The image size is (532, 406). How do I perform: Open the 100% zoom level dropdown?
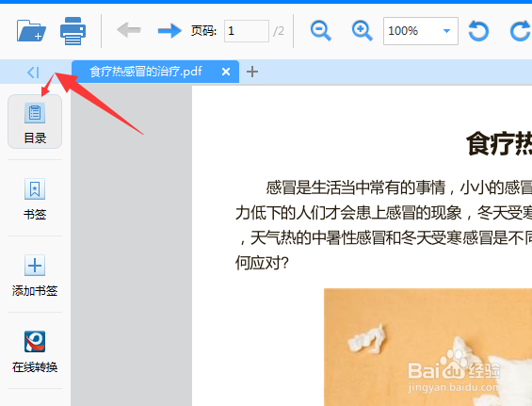point(420,31)
